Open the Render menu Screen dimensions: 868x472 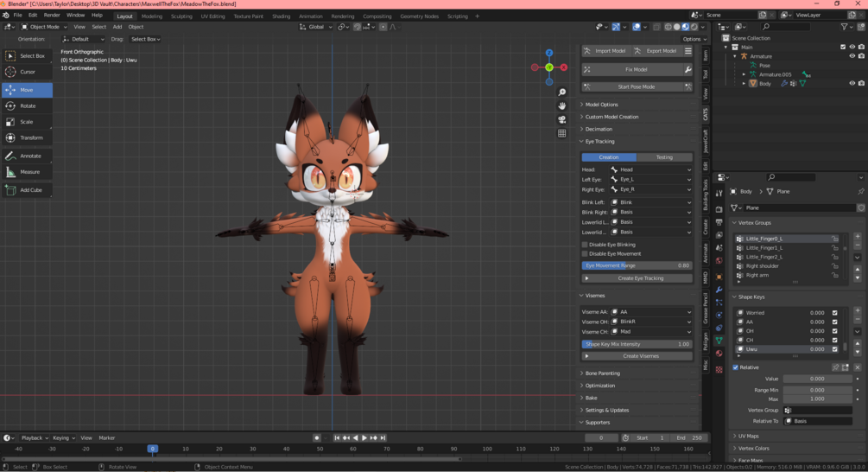tap(52, 15)
